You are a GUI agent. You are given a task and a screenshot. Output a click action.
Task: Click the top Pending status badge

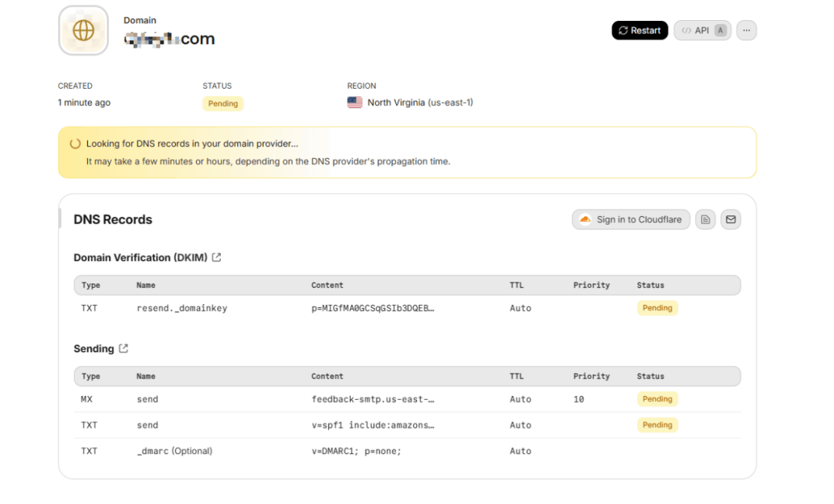point(223,103)
